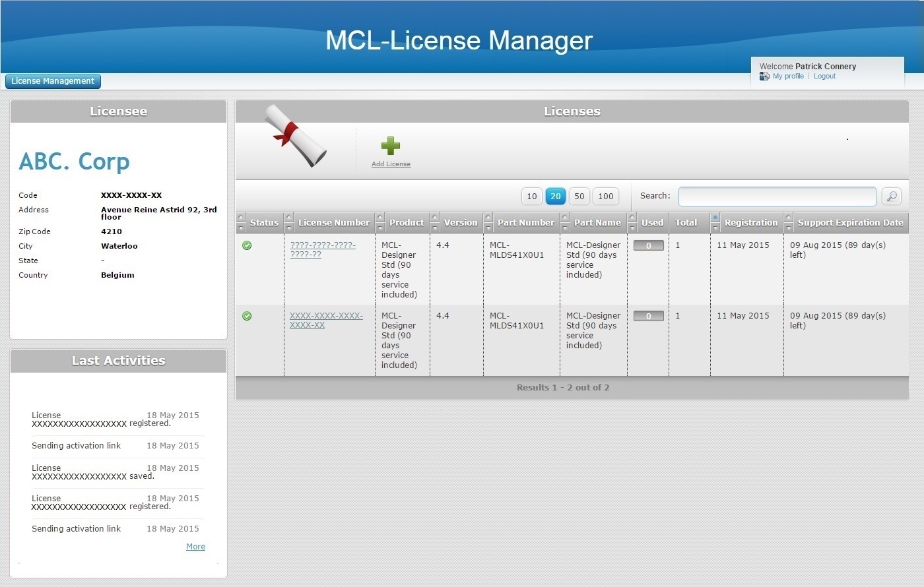924x587 pixels.
Task: Open license XXXX-XXXX-XXXX-XXXX-XX link
Action: pyautogui.click(x=325, y=321)
